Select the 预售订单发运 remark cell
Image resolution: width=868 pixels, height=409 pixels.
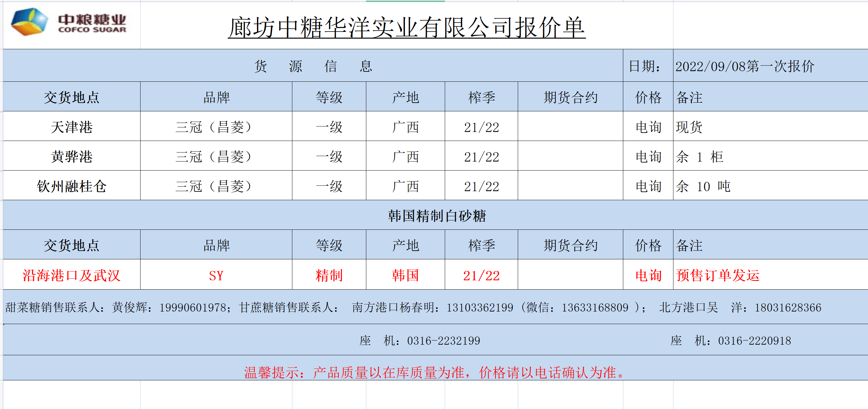tap(718, 275)
